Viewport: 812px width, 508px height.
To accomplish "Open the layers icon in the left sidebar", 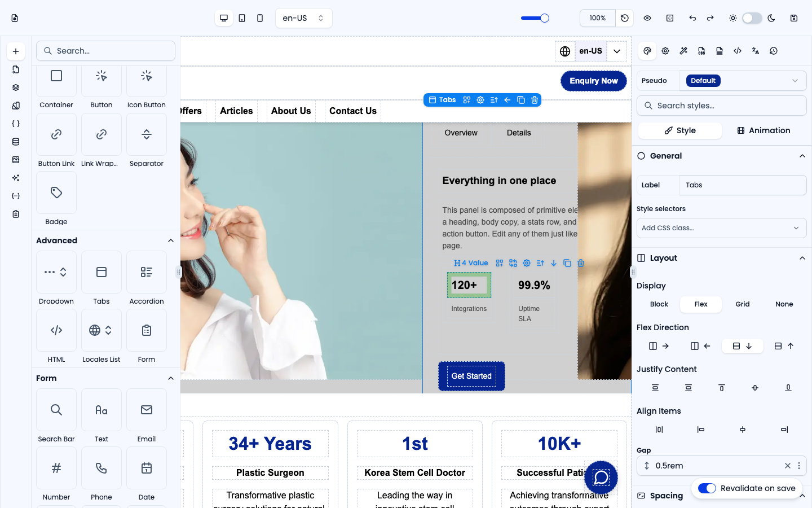I will 16,87.
